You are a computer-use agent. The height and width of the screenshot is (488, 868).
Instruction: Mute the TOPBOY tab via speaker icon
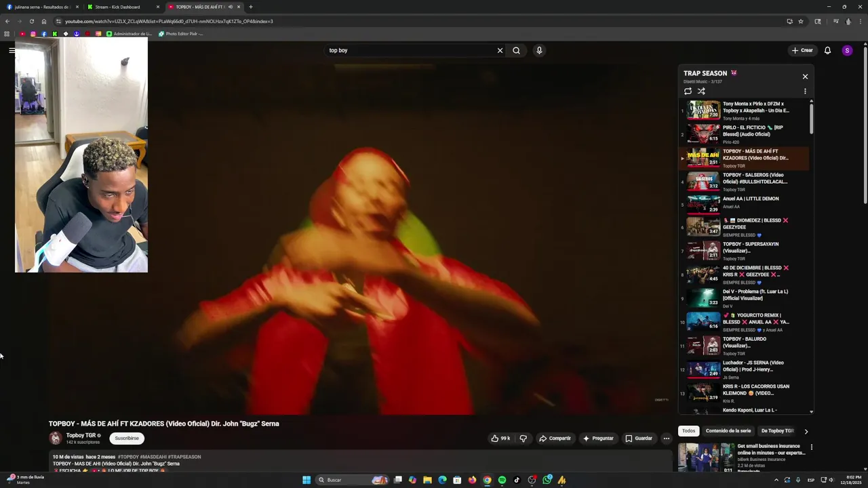(231, 7)
